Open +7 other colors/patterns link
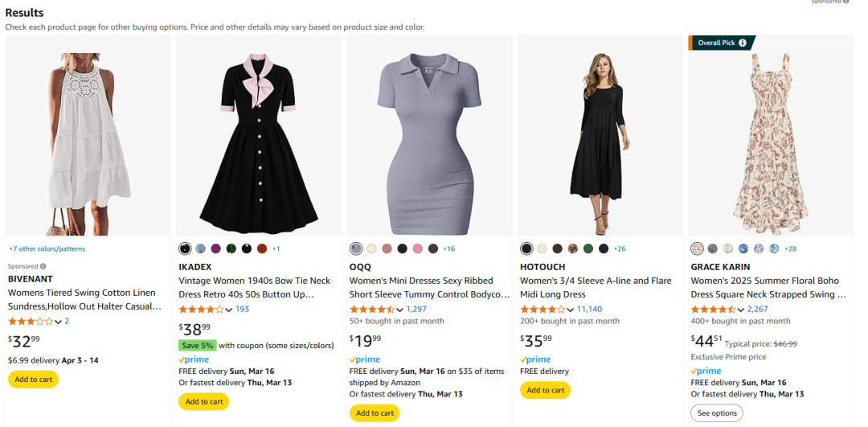 tap(47, 248)
